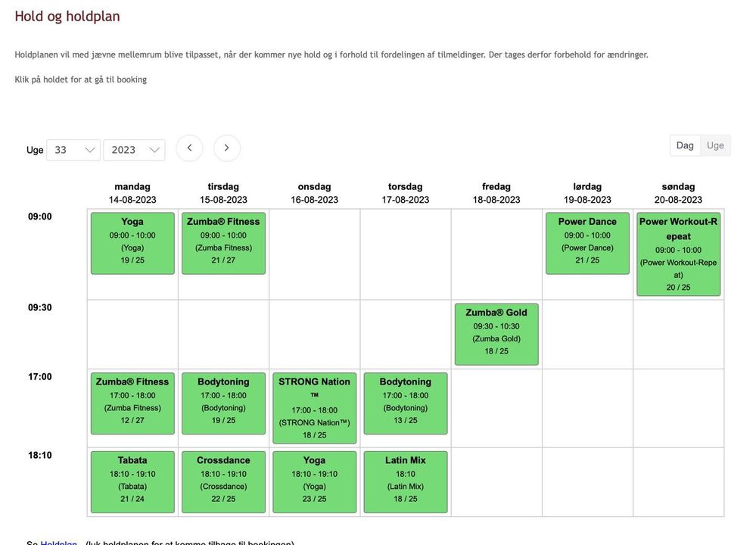Screen dimensions: 756x545
Task: Switch to Dag view
Action: [685, 145]
